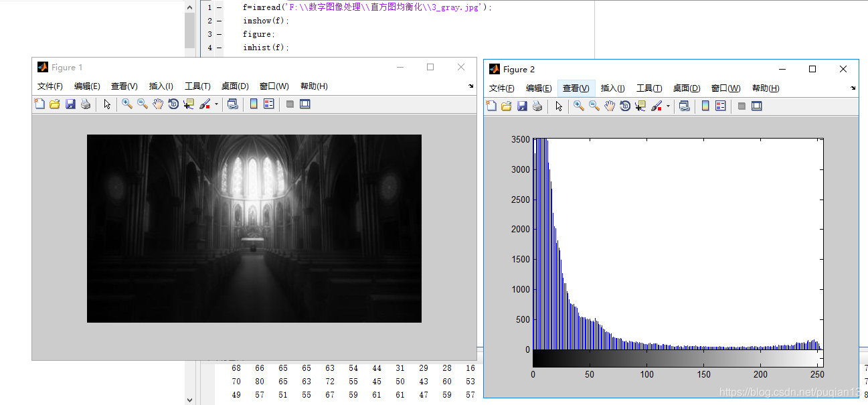Open 窗口(W) menu in Figure 2
Screen dimensions: 868x405
pos(726,88)
